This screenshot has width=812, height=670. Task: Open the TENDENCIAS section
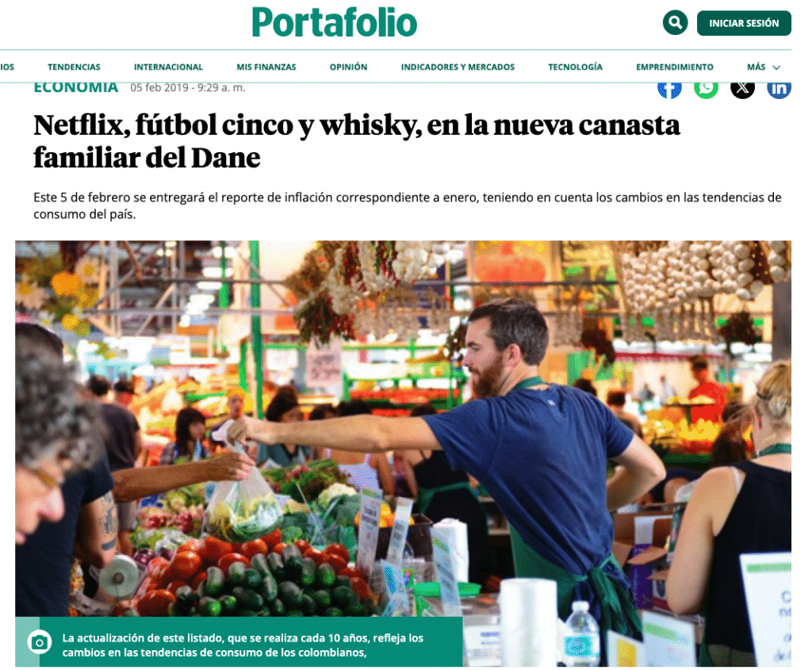(x=74, y=67)
